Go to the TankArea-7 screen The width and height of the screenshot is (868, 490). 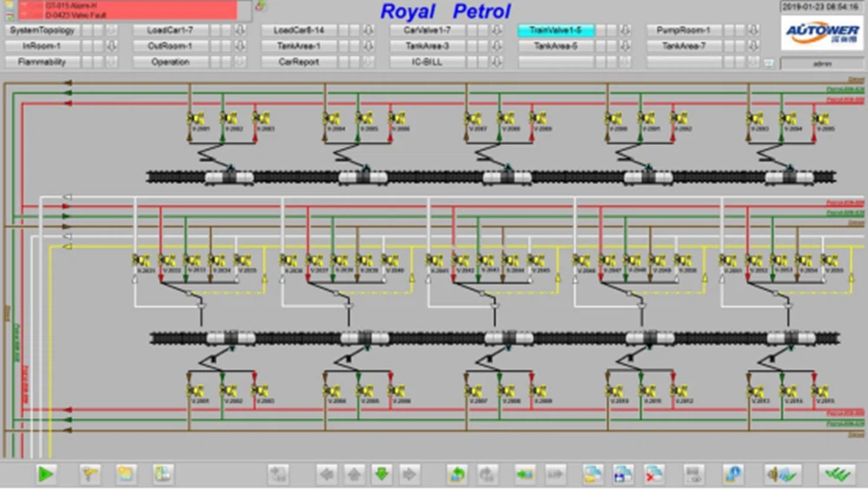pyautogui.click(x=684, y=46)
